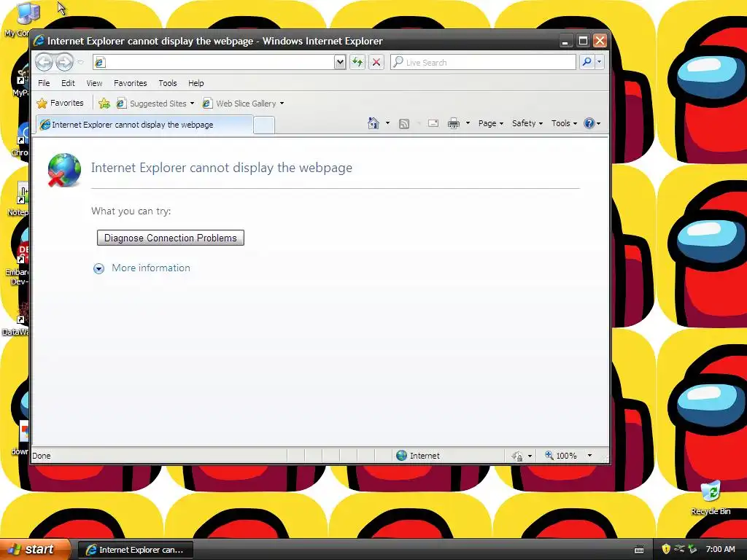
Task: Open the Tools command bar menu
Action: click(x=564, y=123)
